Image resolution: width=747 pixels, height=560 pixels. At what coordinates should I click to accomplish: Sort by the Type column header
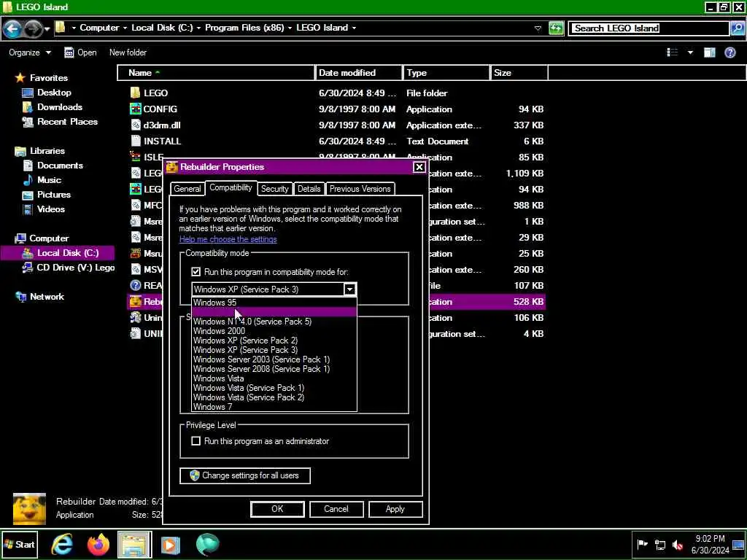pos(446,73)
